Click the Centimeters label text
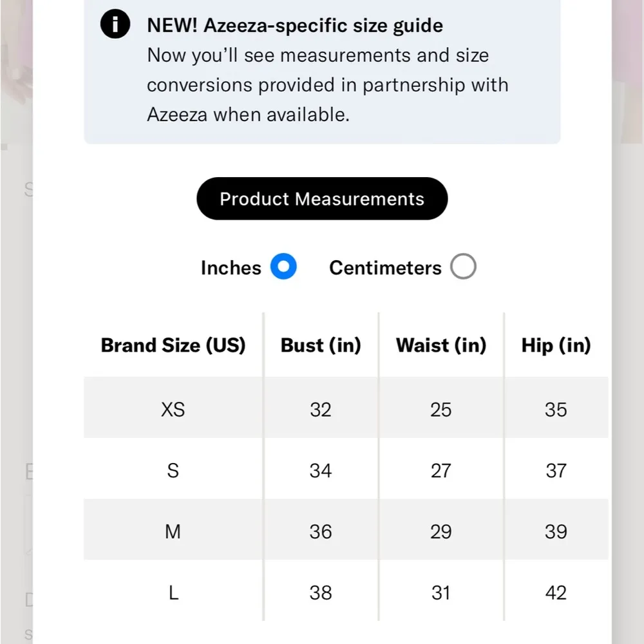Screen dimensions: 644x644 [385, 268]
